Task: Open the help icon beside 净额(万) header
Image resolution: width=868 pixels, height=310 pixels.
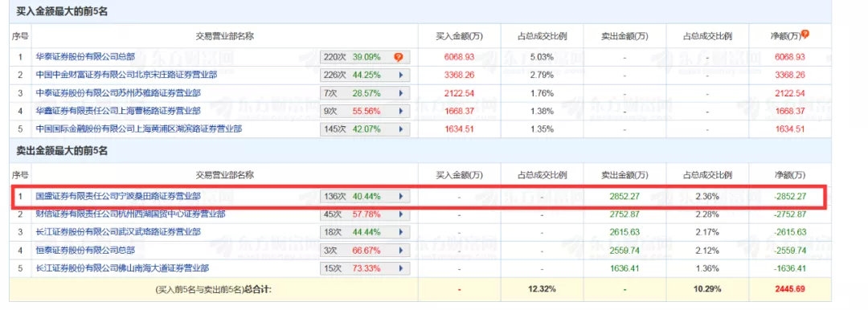Action: (x=805, y=34)
